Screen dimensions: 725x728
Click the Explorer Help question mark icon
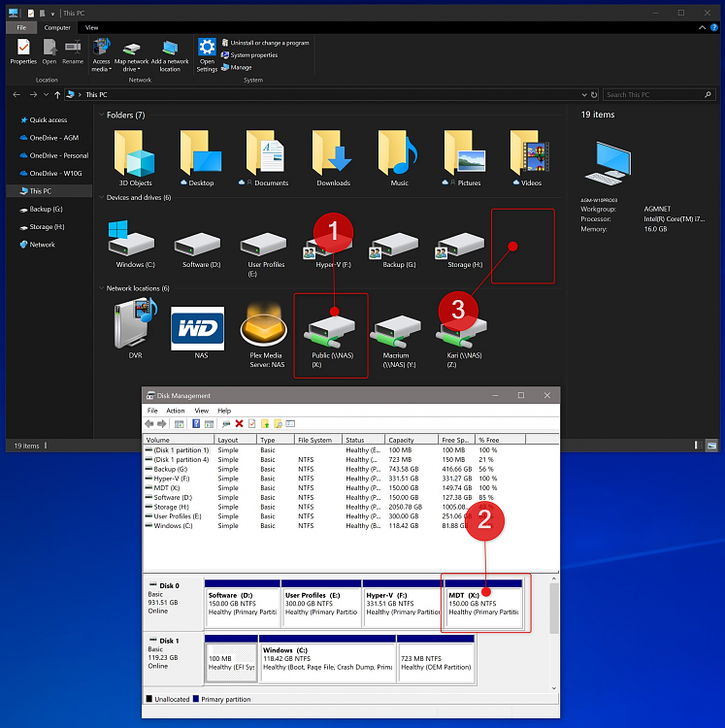(714, 27)
